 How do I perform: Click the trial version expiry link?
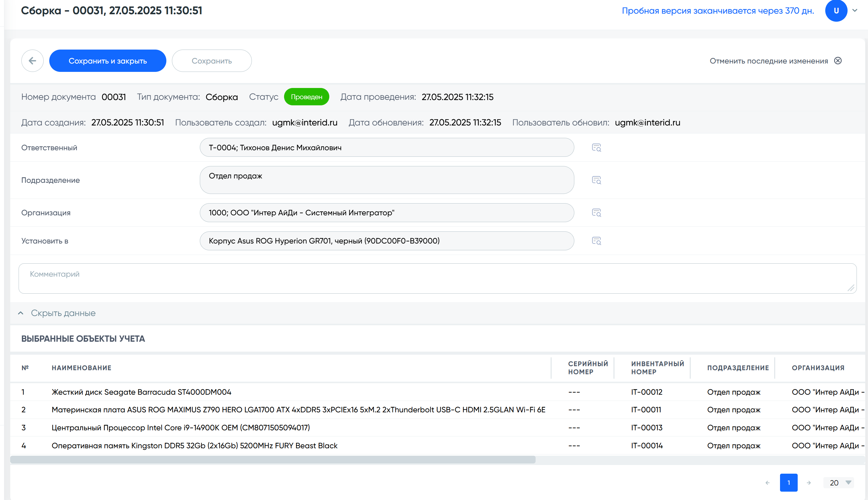718,11
